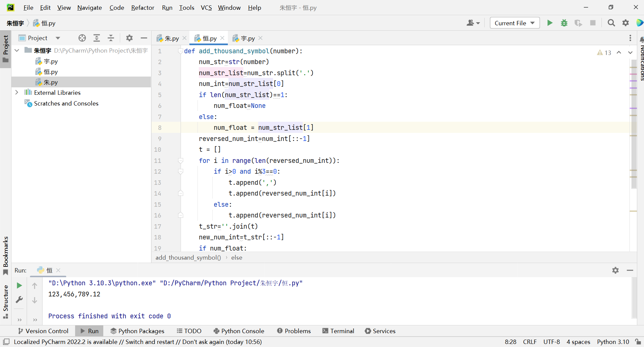Viewport: 644px width, 347px height.
Task: Click the up arrow in the Run panel
Action: tap(34, 286)
